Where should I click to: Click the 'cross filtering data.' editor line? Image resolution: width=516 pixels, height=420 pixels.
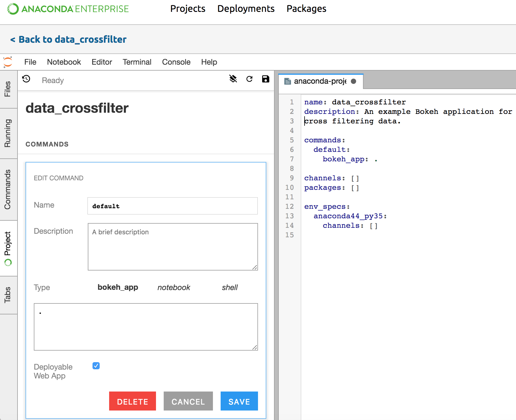353,121
